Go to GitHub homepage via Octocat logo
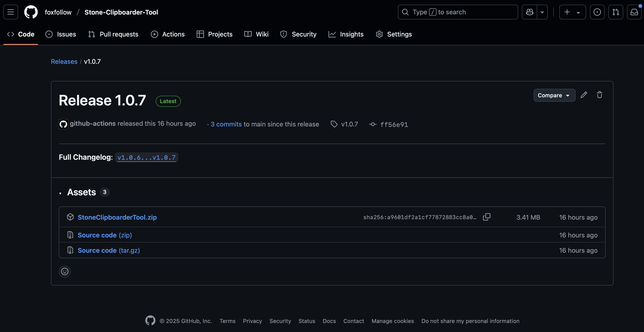The height and width of the screenshot is (332, 644). (x=31, y=12)
